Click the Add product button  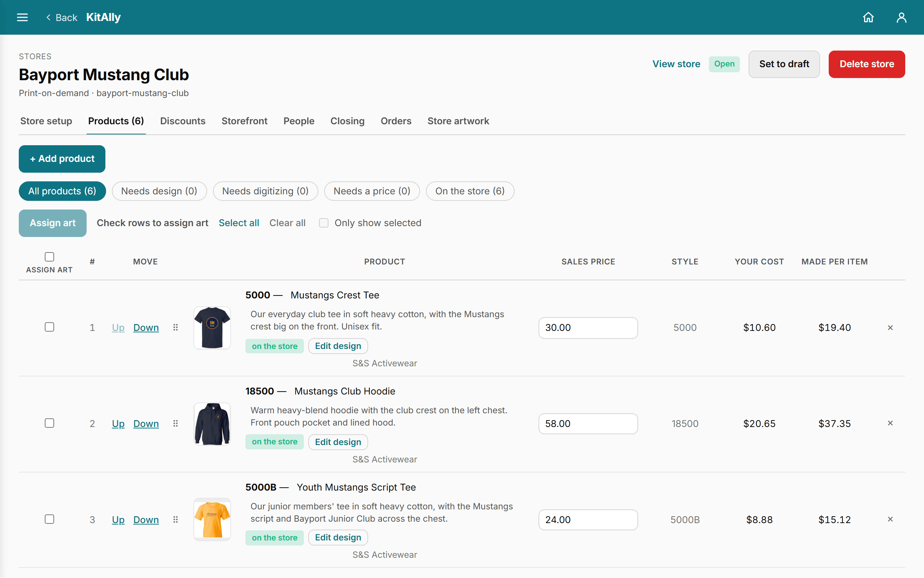[62, 159]
